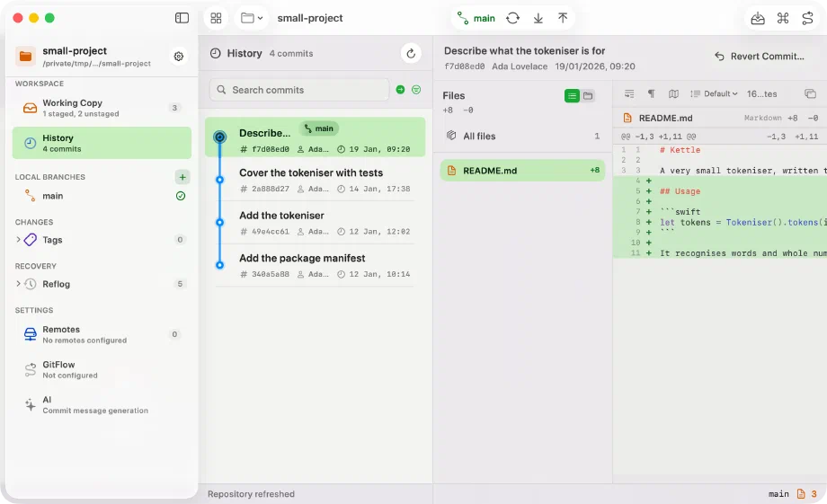Click the Search commits field

point(299,90)
